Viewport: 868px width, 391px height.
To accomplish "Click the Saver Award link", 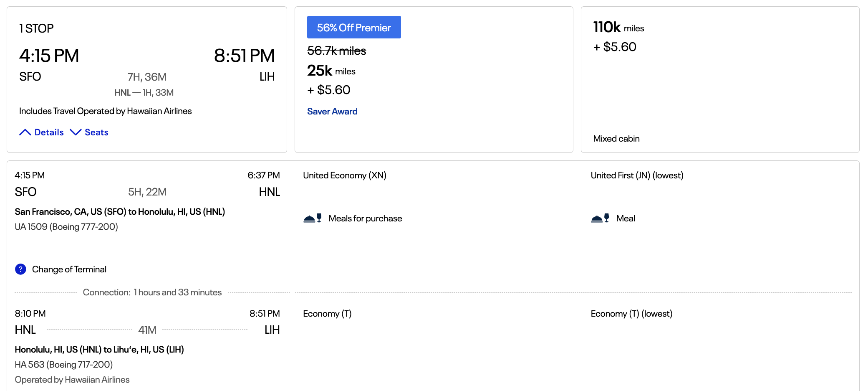I will tap(332, 112).
